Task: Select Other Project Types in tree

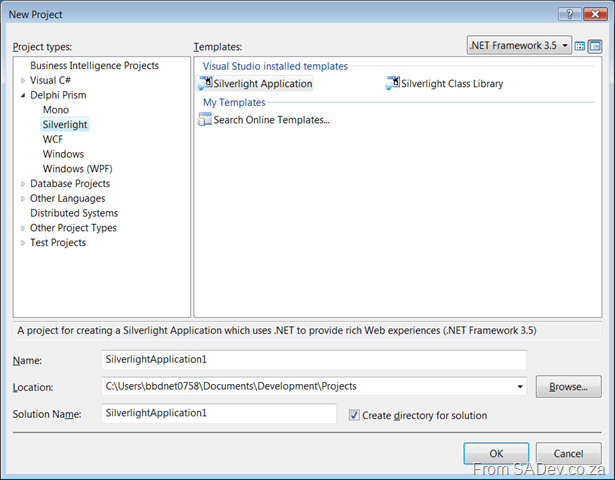Action: coord(73,228)
